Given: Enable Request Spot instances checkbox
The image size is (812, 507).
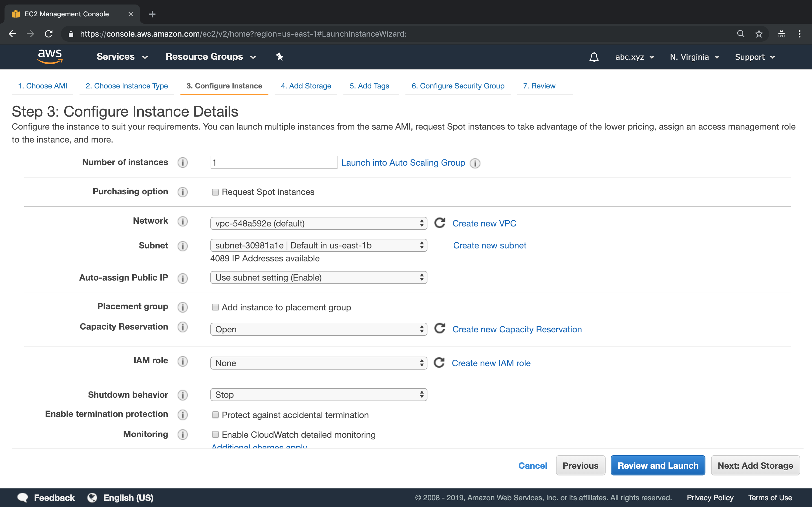Looking at the screenshot, I should coord(215,192).
